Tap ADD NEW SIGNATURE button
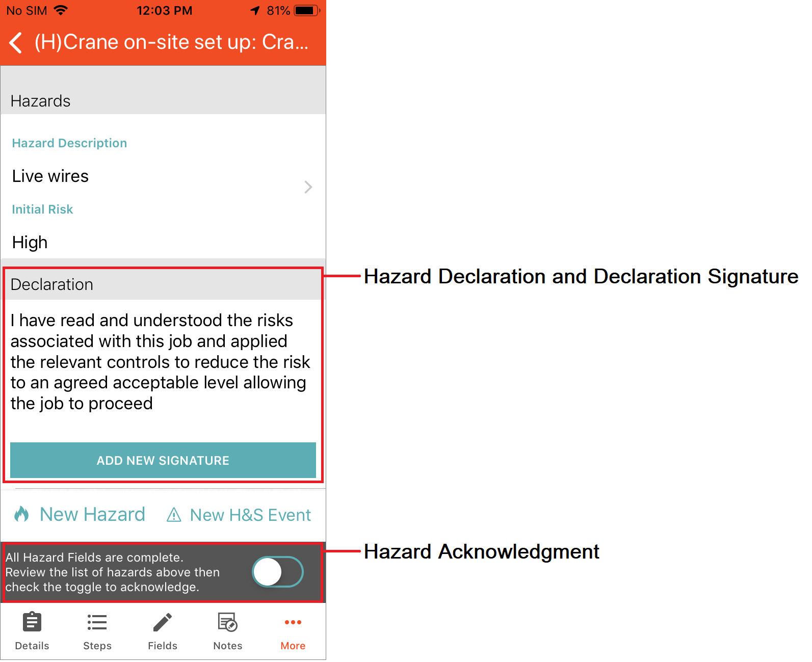 point(163,460)
